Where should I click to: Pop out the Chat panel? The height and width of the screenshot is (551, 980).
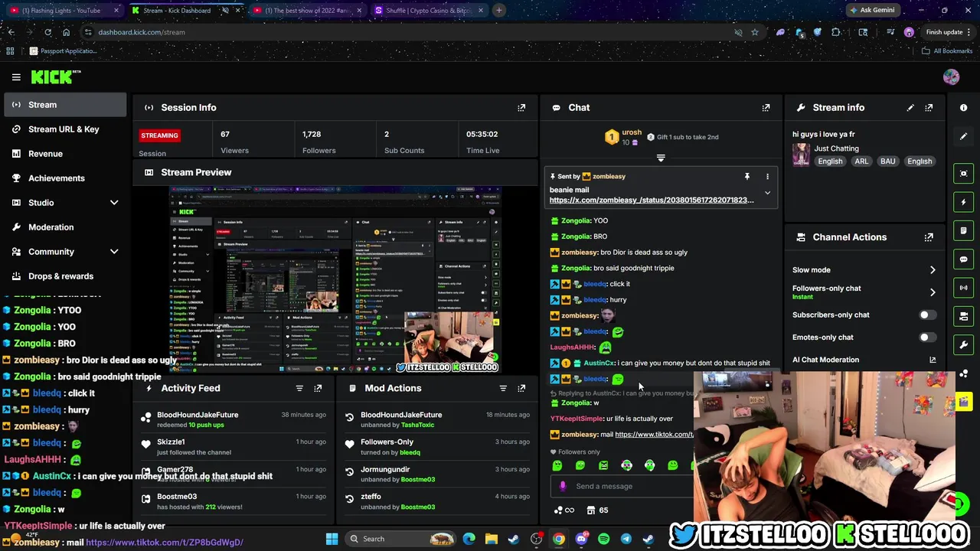(x=766, y=108)
